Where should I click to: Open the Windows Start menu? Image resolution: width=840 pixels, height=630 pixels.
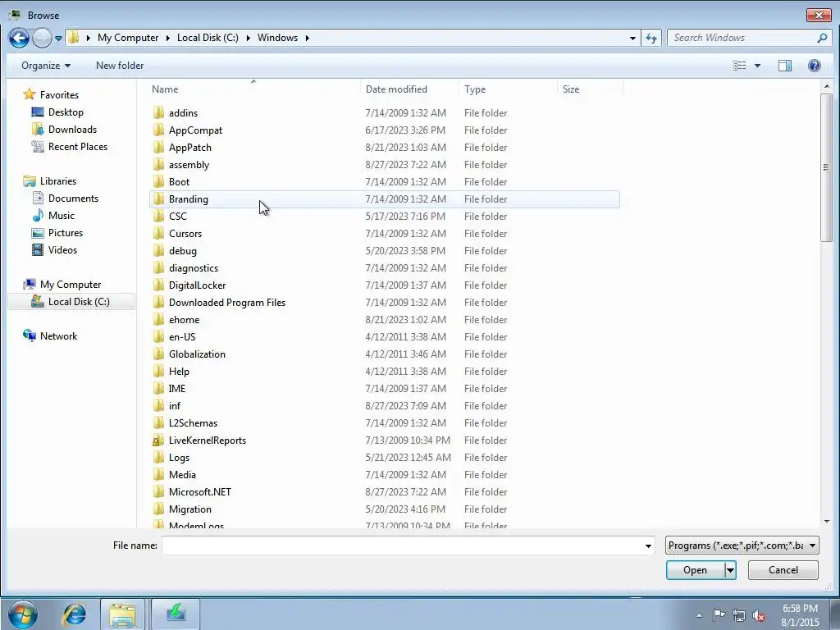22,614
